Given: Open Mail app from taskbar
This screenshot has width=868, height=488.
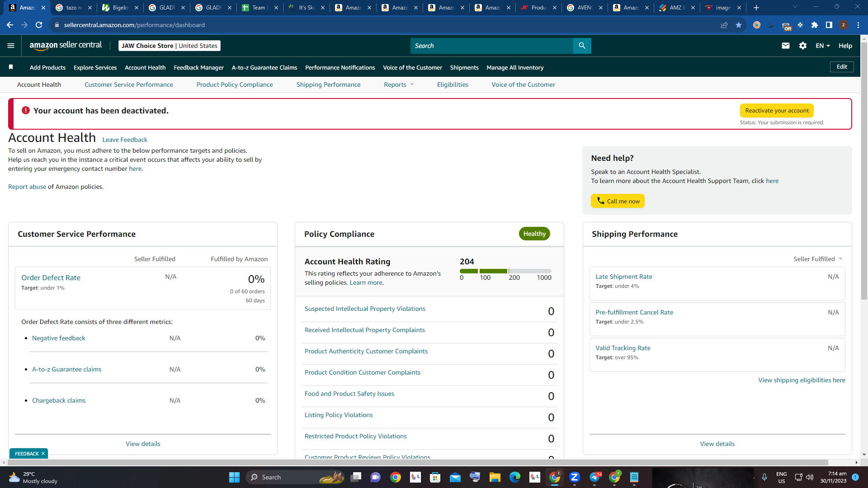Looking at the screenshot, I should pos(455,477).
